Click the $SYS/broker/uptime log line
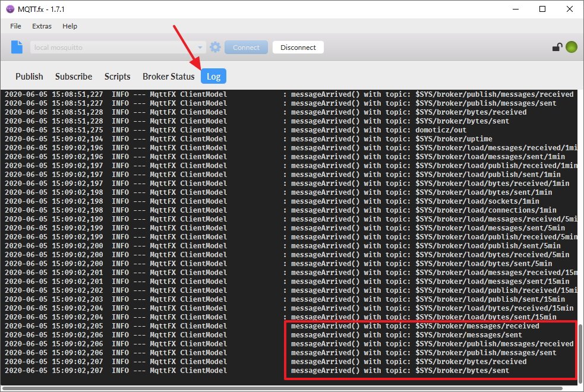 click(x=285, y=139)
